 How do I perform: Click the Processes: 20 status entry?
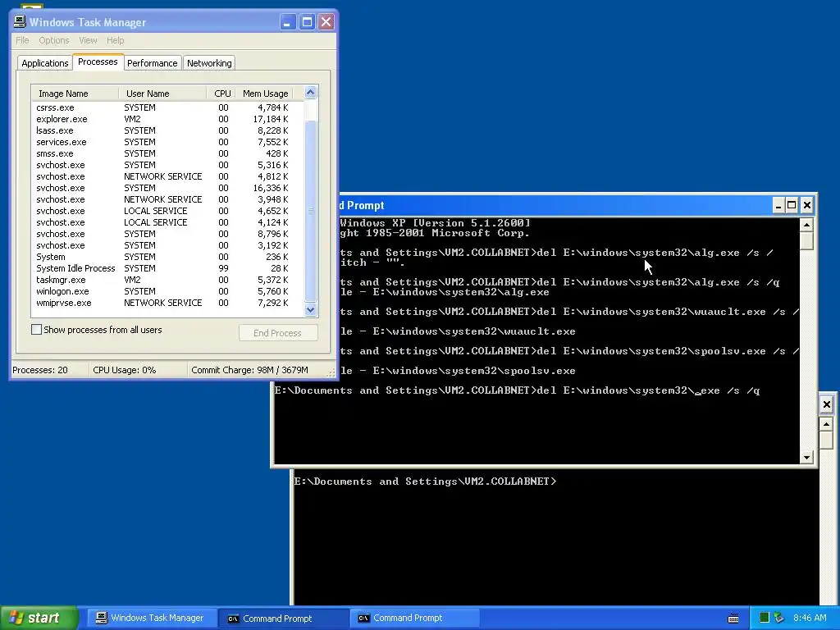[49, 370]
